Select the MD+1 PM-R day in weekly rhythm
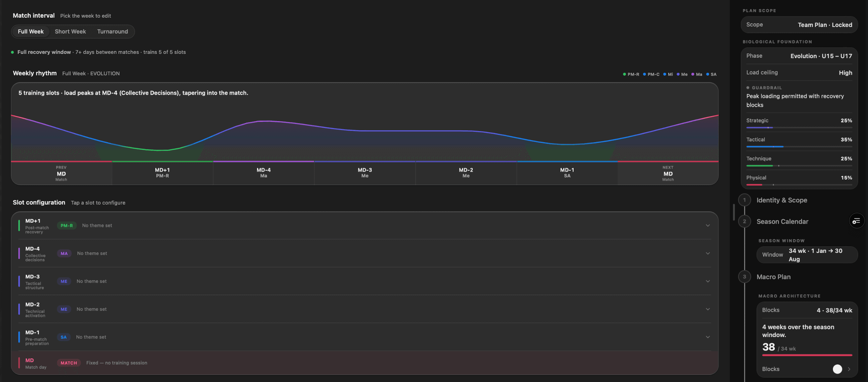The image size is (868, 382). click(162, 173)
